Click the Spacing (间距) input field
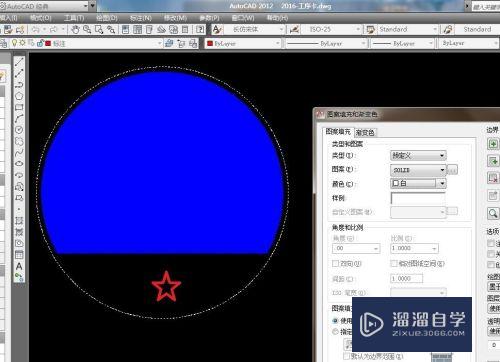This screenshot has height=362, width=500. 407,278
